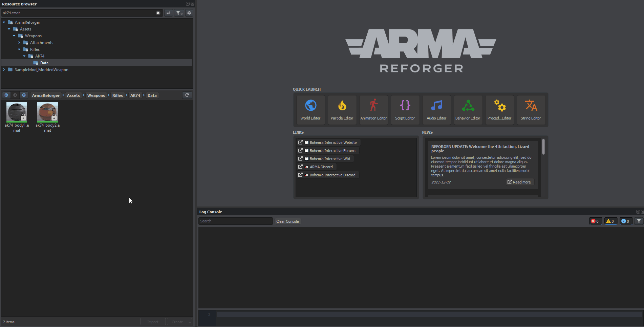The height and width of the screenshot is (327, 644).
Task: Click the 2 items status text
Action: [x=9, y=322]
